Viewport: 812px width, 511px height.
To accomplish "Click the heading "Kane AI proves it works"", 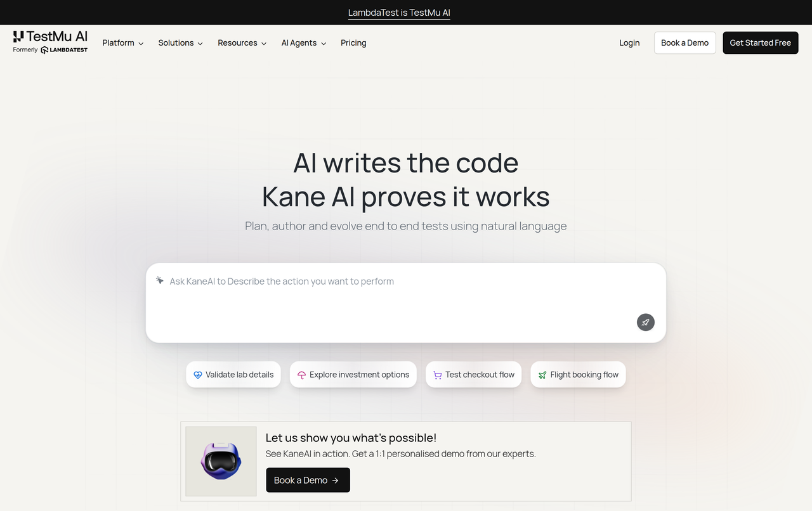I will [406, 197].
